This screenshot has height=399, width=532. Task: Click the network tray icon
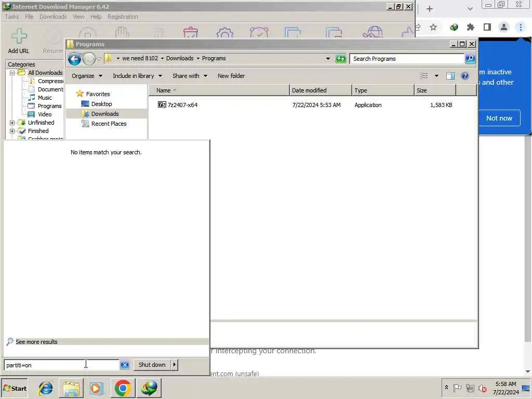point(470,388)
